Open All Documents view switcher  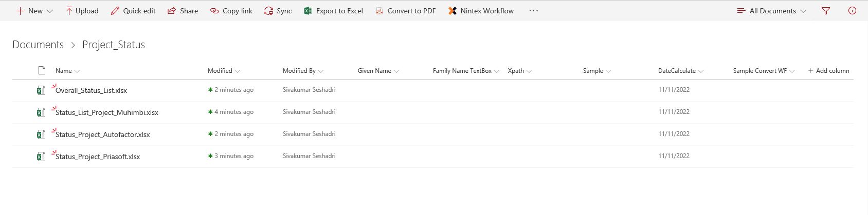click(x=772, y=11)
